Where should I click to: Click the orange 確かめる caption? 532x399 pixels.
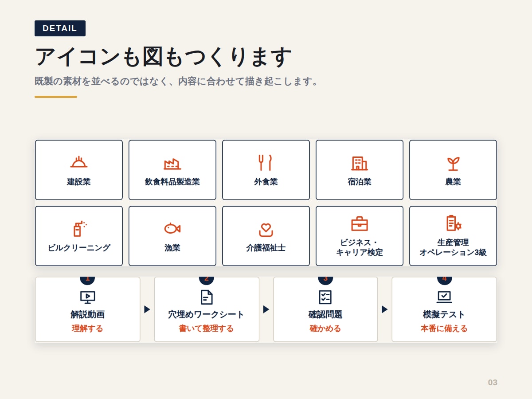click(x=325, y=329)
